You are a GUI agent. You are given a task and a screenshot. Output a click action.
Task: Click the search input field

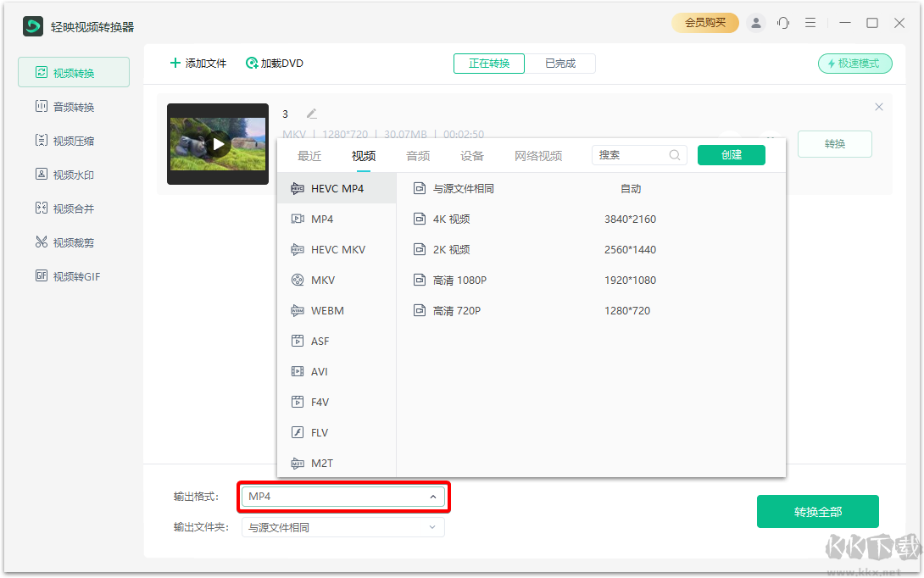pos(634,154)
